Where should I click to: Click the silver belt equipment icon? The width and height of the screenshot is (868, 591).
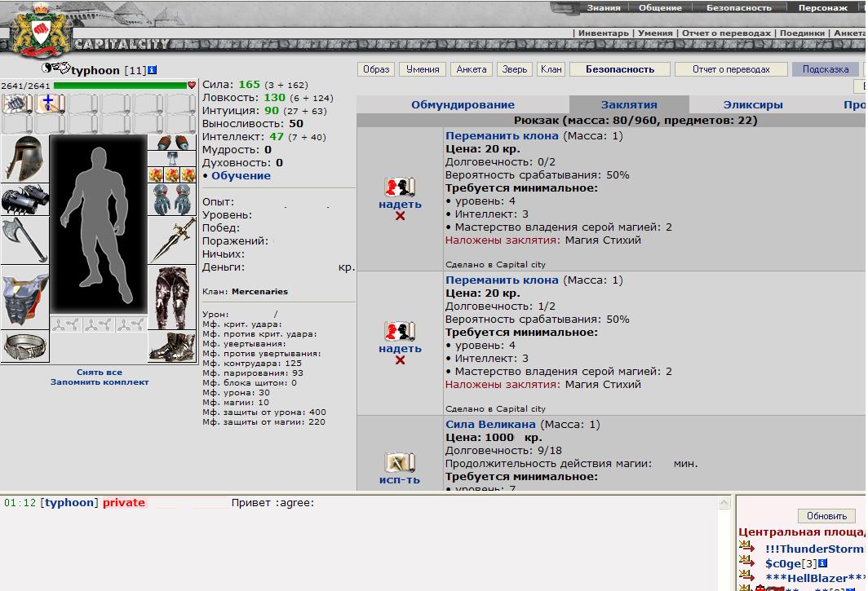point(25,346)
